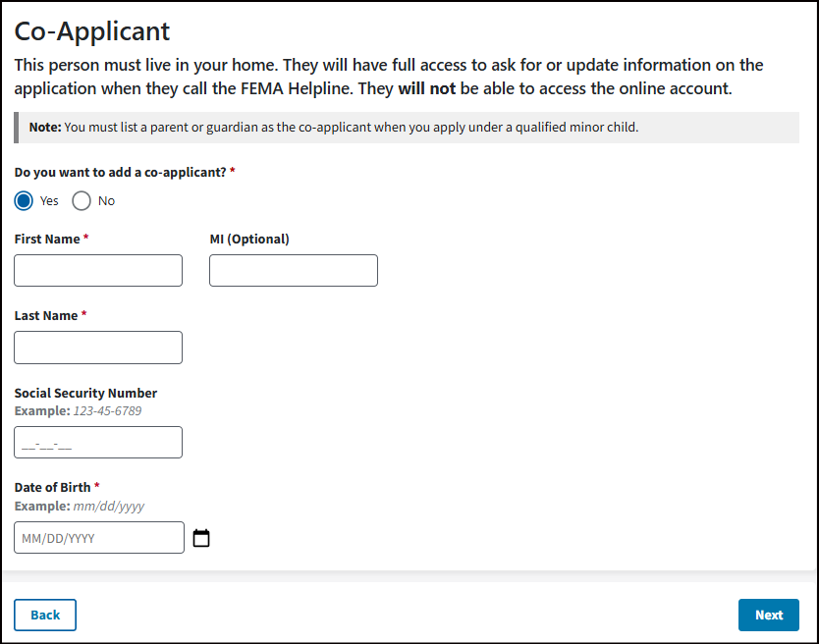Click the Last Name label
Screen dimensions: 819x644
[46, 315]
